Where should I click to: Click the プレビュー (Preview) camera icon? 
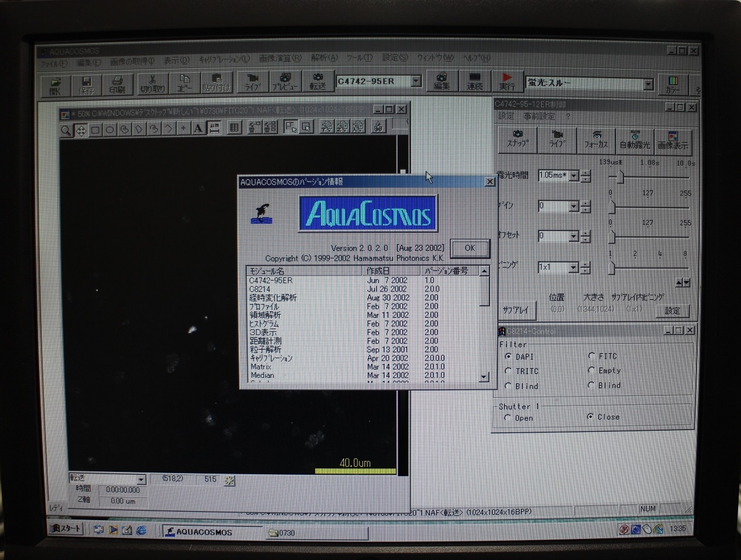(285, 82)
